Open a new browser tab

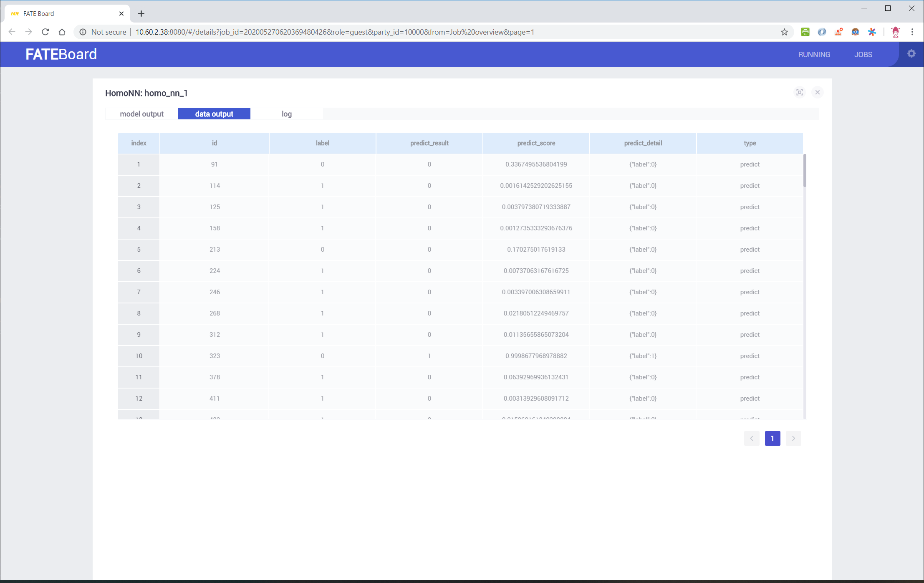click(141, 14)
